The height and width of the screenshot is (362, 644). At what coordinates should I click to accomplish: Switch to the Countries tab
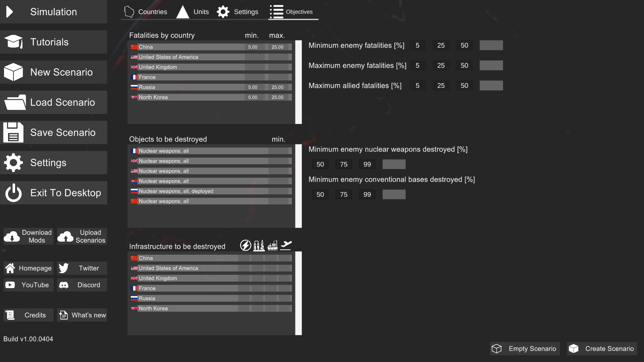[146, 12]
